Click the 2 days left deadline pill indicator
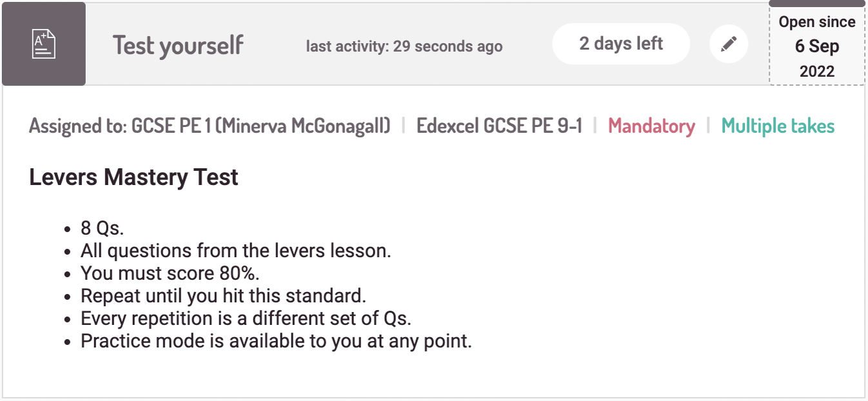The image size is (868, 401). (x=620, y=43)
